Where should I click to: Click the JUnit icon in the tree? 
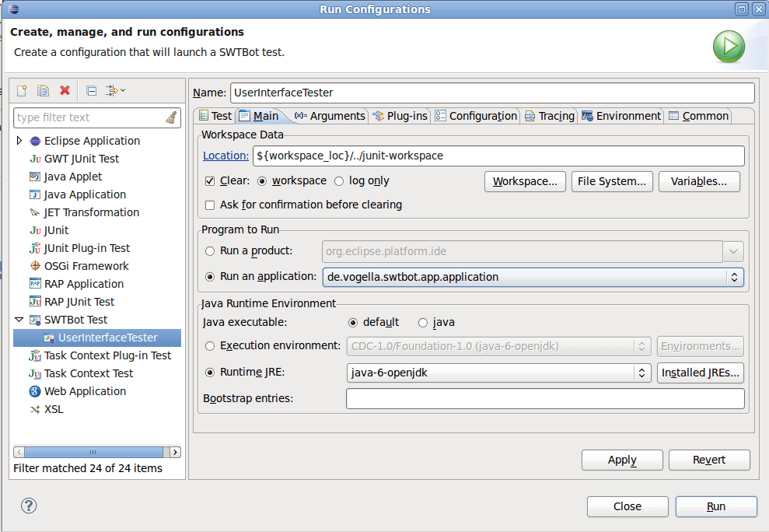pyautogui.click(x=35, y=231)
